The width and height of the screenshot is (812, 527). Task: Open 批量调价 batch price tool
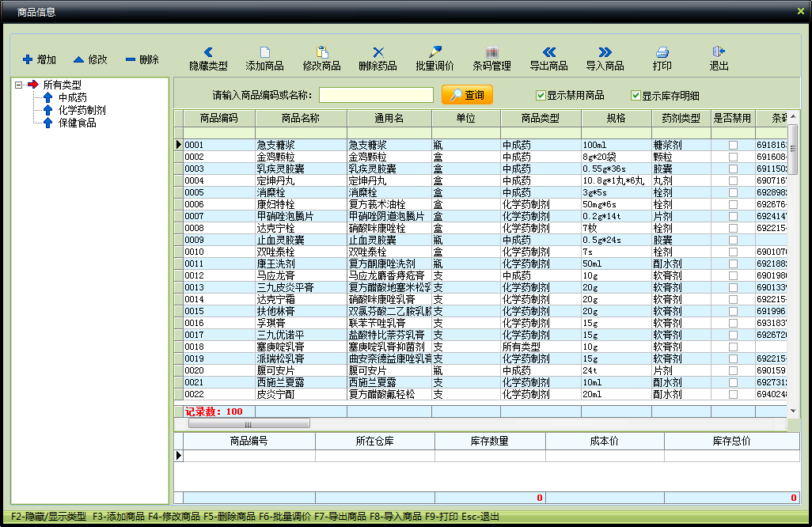tap(435, 52)
